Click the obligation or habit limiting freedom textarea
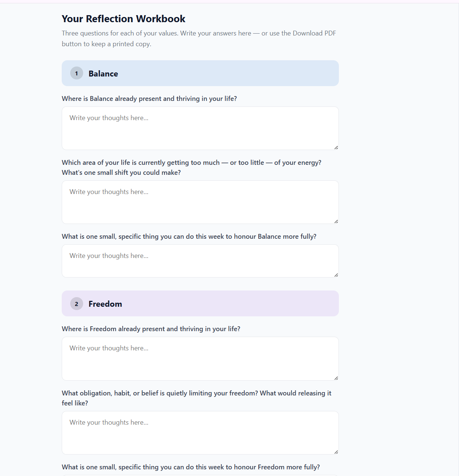 pos(200,433)
